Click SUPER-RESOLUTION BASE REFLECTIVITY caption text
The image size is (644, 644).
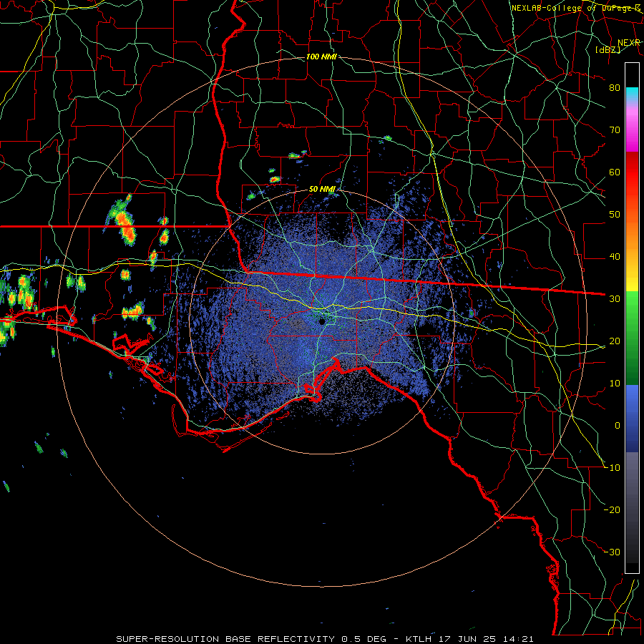click(225, 639)
